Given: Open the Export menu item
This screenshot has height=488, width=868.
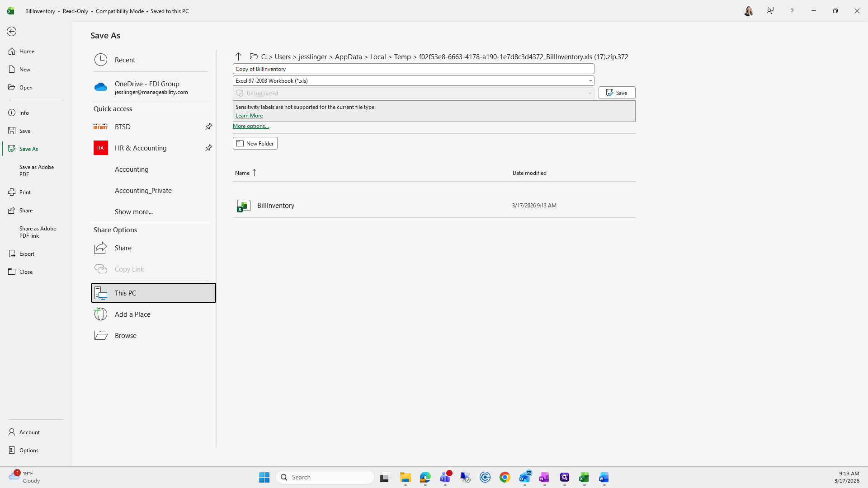Looking at the screenshot, I should click(27, 254).
